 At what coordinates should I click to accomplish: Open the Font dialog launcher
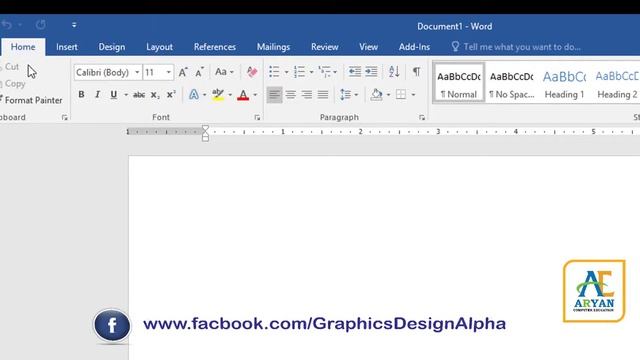click(257, 118)
